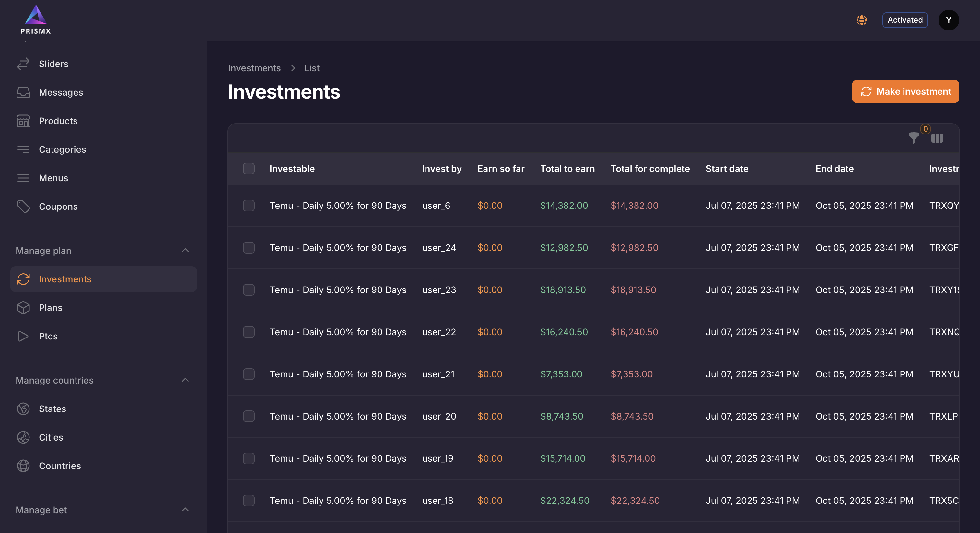980x533 pixels.
Task: Open the user avatar Y menu
Action: (x=949, y=20)
